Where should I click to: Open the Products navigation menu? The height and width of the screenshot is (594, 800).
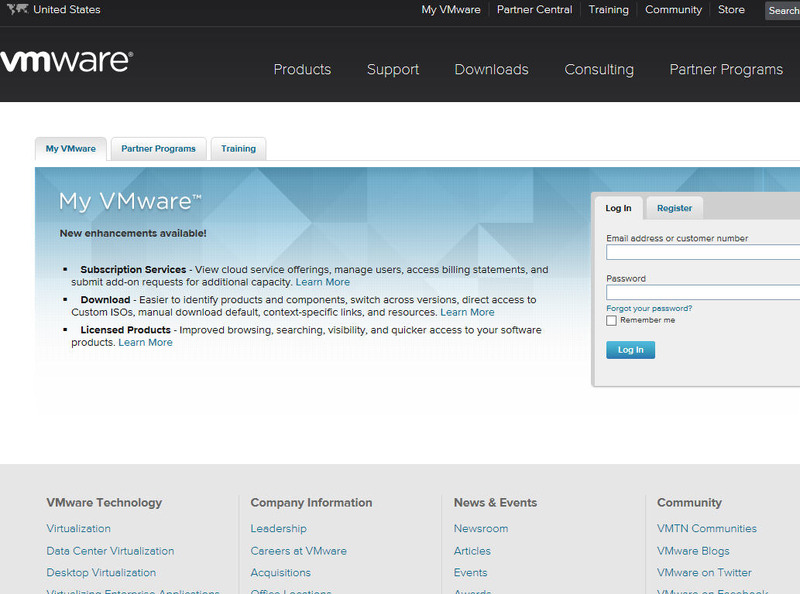pyautogui.click(x=302, y=69)
